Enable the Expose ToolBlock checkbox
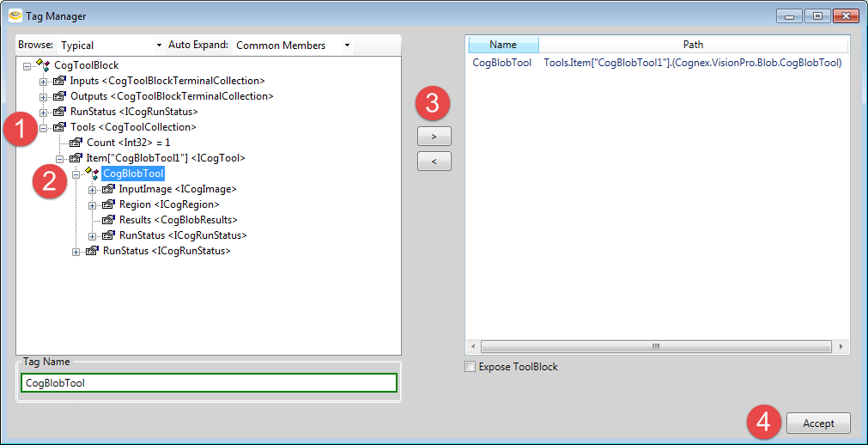 click(x=470, y=367)
